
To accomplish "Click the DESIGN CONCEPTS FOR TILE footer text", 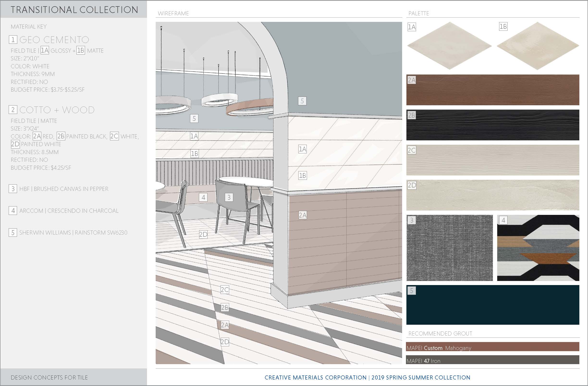I will tap(49, 377).
